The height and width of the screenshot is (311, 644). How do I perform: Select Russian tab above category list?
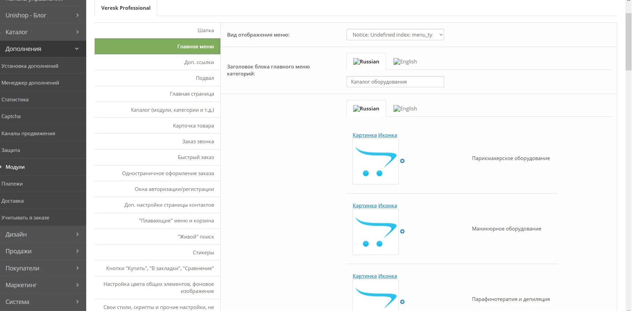point(366,108)
